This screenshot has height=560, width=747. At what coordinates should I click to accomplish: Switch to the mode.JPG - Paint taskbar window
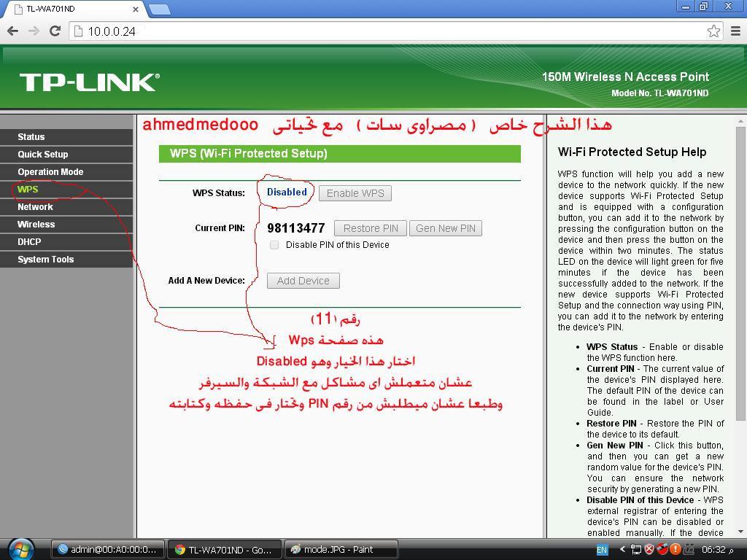coord(341,550)
